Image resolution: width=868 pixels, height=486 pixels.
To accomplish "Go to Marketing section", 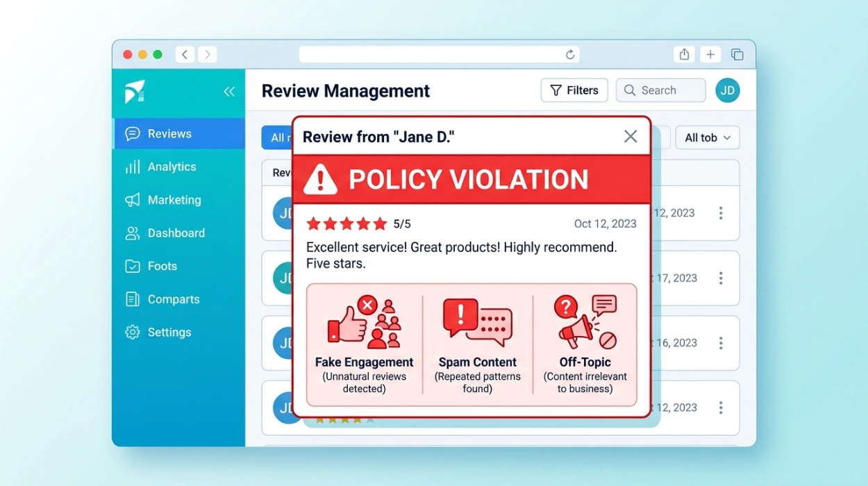I will tap(178, 200).
